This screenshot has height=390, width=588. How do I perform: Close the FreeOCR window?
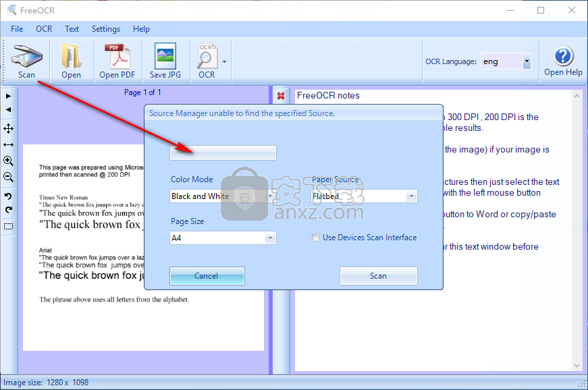[572, 10]
